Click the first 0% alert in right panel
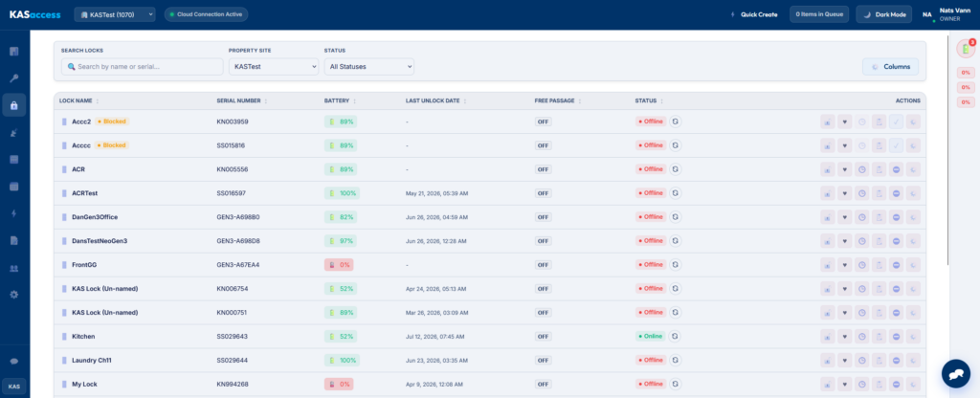Screen dimensions: 980x398 click(966, 73)
